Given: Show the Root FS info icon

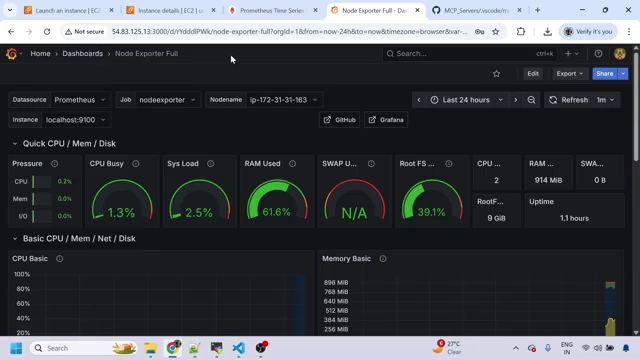Looking at the screenshot, I should click(449, 164).
